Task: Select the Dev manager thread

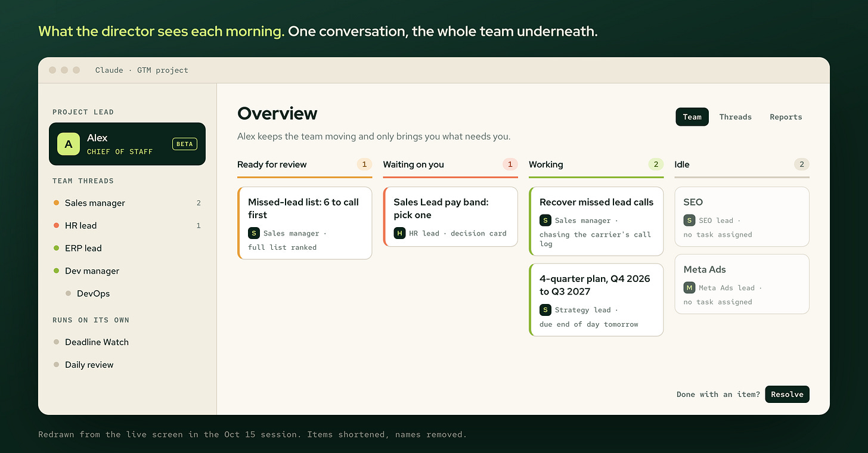Action: point(127,271)
